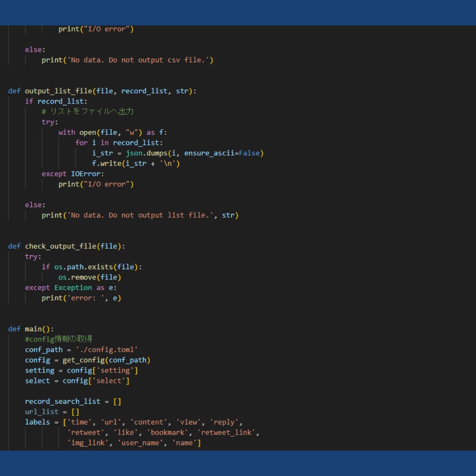Click the url_list variable
The width and height of the screenshot is (476, 476).
[41, 412]
